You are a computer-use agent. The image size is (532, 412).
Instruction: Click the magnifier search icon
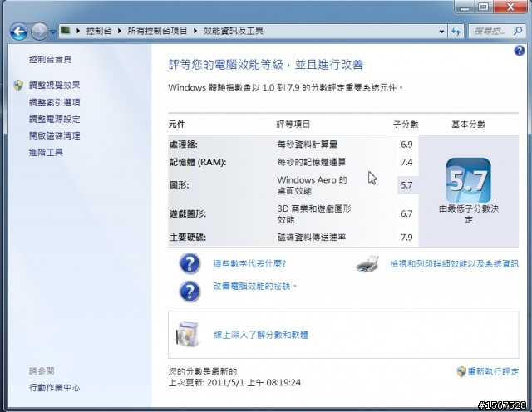[x=518, y=32]
